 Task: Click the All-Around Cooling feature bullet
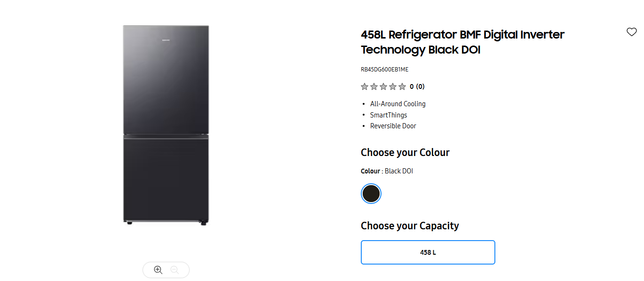tap(398, 104)
